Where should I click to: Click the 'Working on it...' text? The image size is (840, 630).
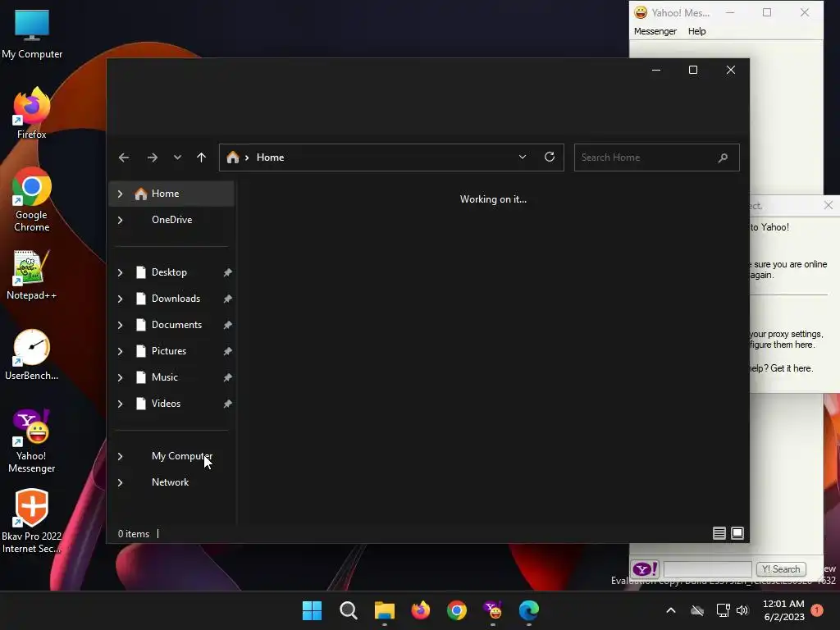(493, 199)
